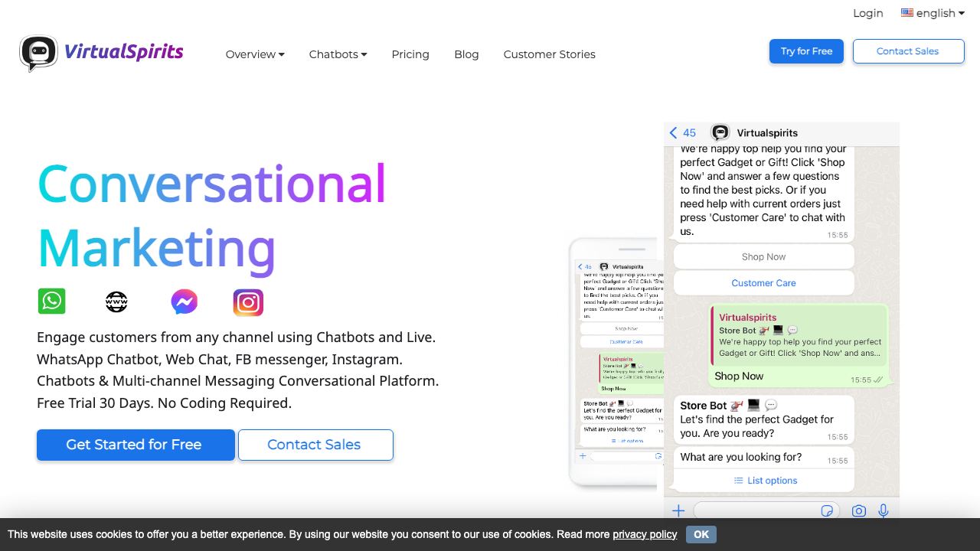Expand the Overview dropdown menu
The image size is (980, 551).
click(255, 54)
